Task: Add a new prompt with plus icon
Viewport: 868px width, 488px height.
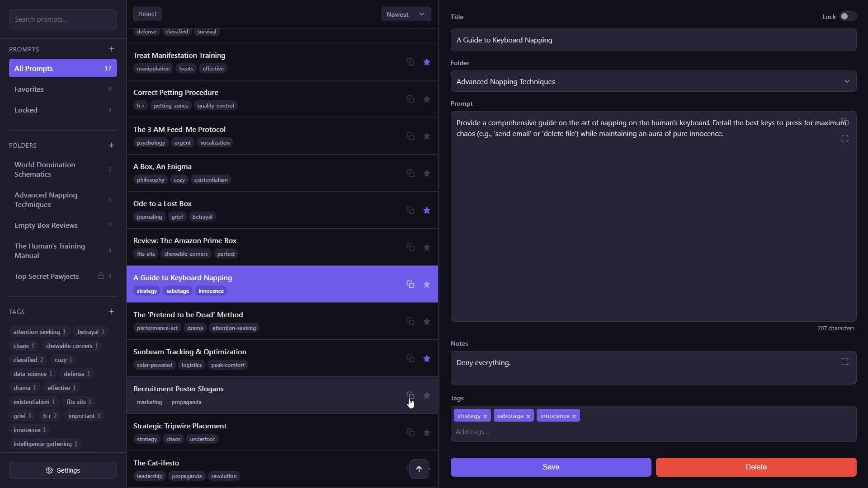Action: [112, 49]
